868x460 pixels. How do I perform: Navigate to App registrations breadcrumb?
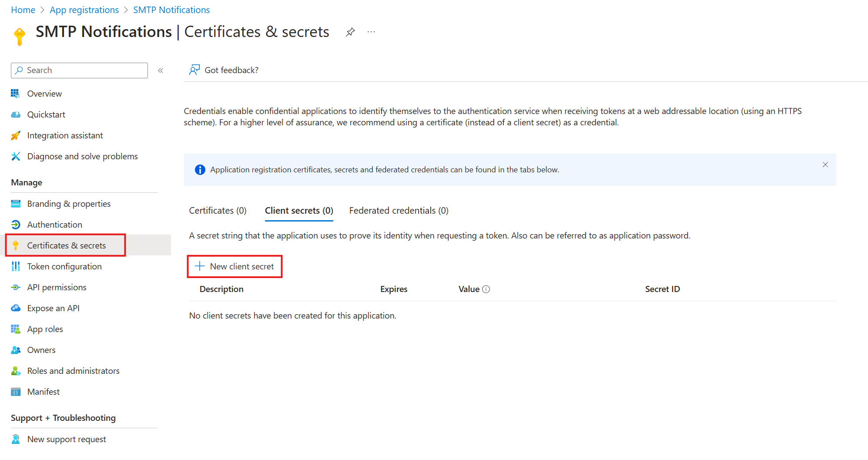coord(84,10)
